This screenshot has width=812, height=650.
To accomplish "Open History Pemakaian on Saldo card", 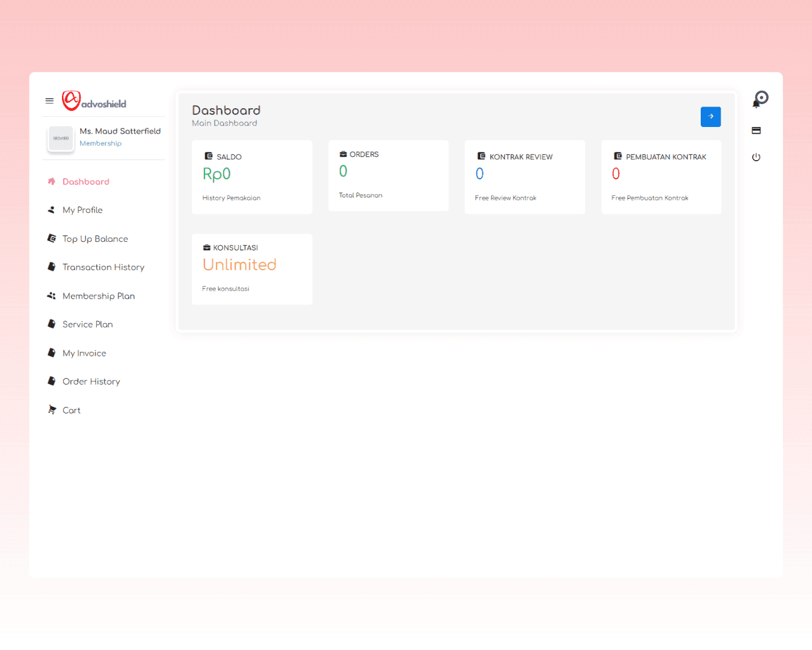I will click(231, 198).
